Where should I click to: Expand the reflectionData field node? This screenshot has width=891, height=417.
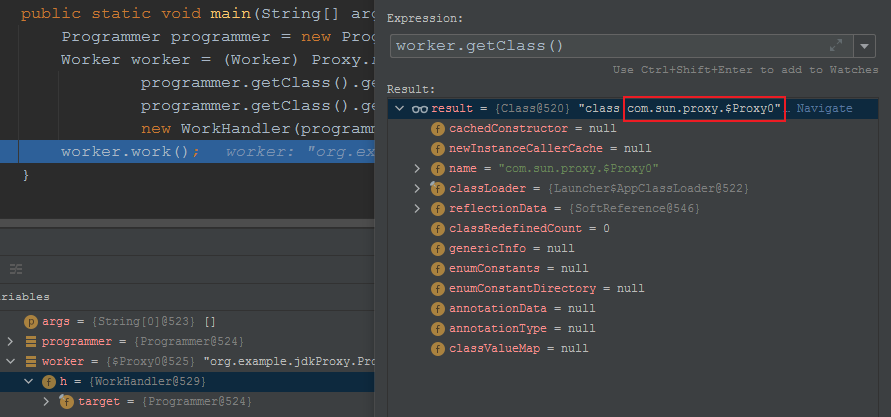click(417, 208)
